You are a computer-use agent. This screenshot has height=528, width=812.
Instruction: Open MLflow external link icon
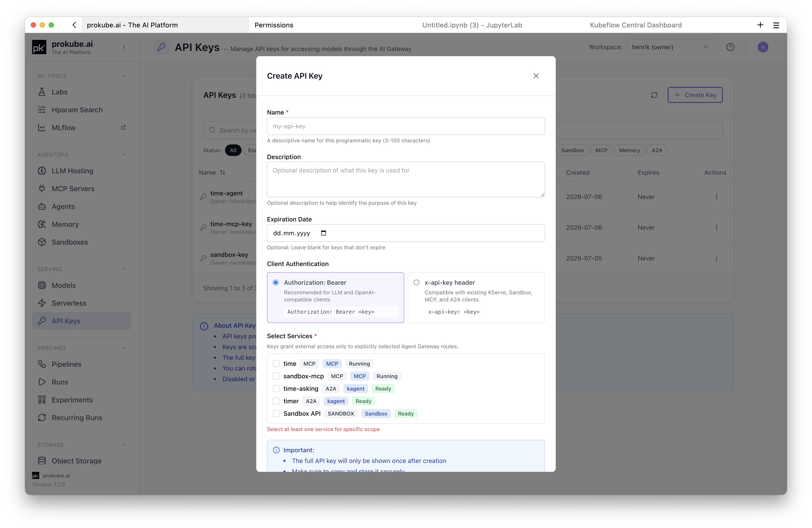[x=123, y=128]
